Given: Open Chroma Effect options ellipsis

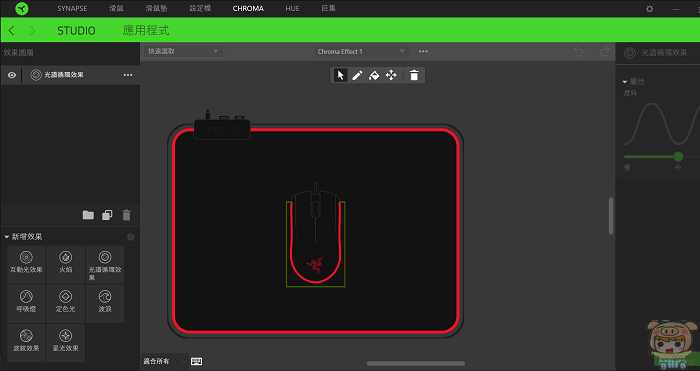Looking at the screenshot, I should [423, 51].
